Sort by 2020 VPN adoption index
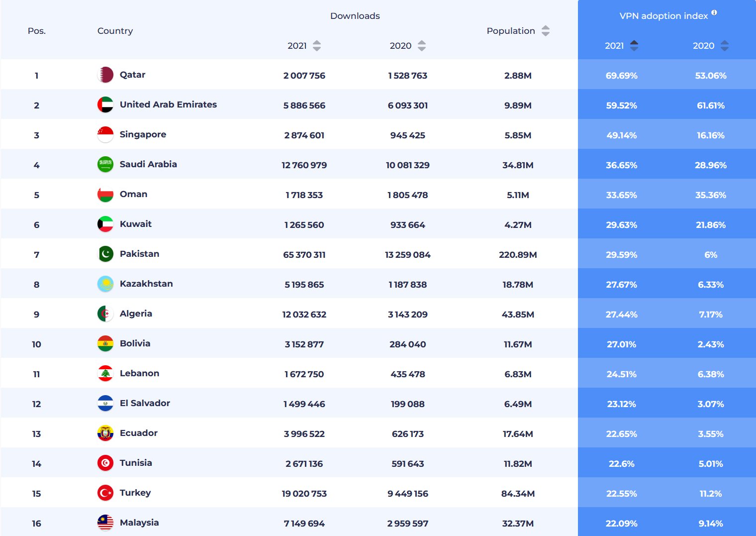 (x=724, y=46)
